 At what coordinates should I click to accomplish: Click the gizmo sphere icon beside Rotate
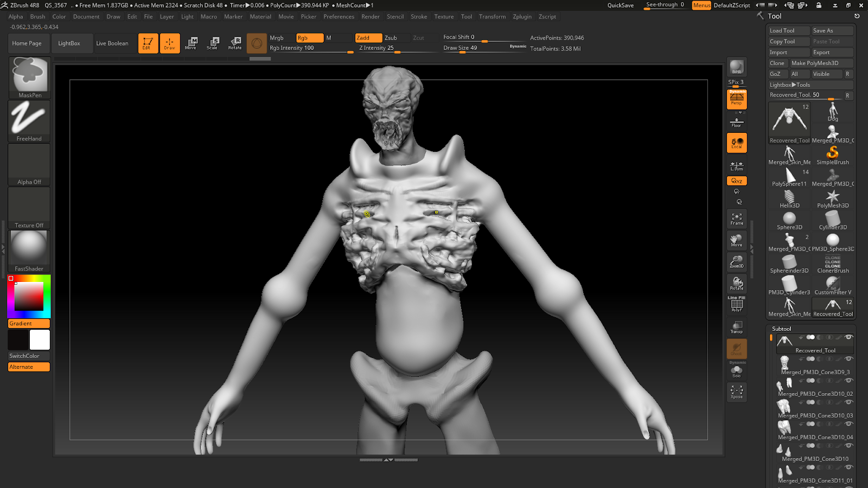(257, 43)
